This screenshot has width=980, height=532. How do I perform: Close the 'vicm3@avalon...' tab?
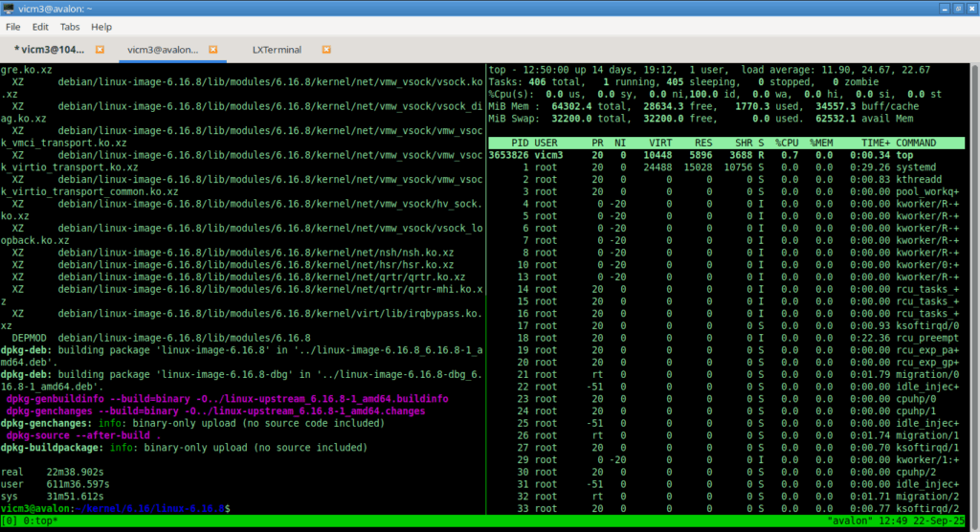[x=213, y=49]
